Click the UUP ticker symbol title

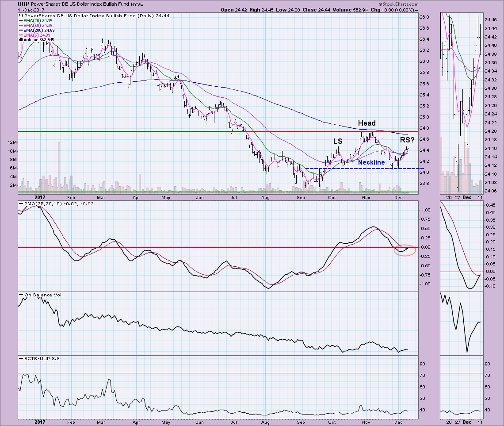[x=24, y=4]
